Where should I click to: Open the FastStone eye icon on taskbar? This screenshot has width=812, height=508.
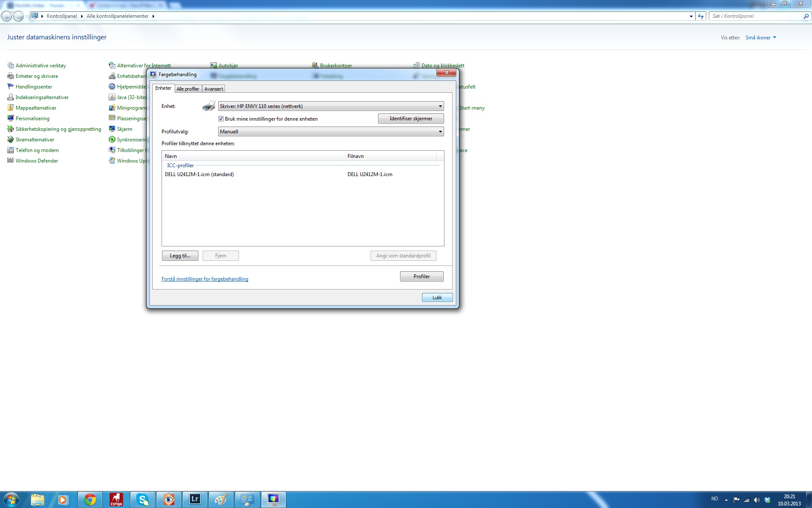tap(168, 500)
